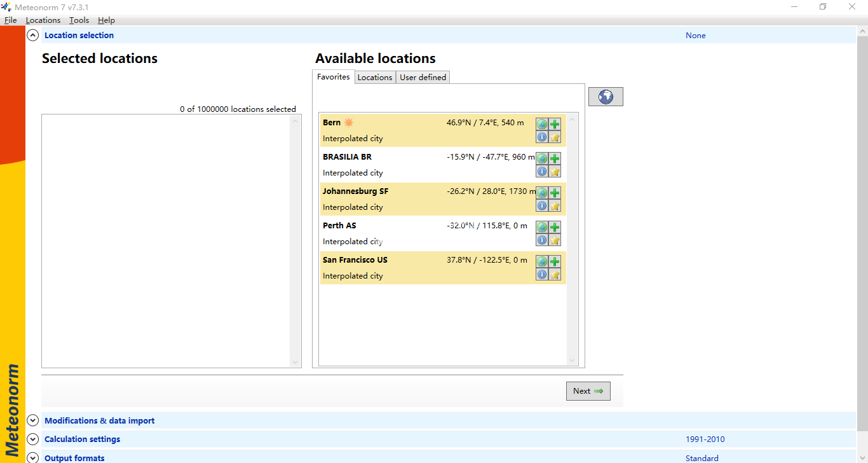Add BRASILIA BR using green plus
Screen dimensions: 868x463
click(555, 158)
